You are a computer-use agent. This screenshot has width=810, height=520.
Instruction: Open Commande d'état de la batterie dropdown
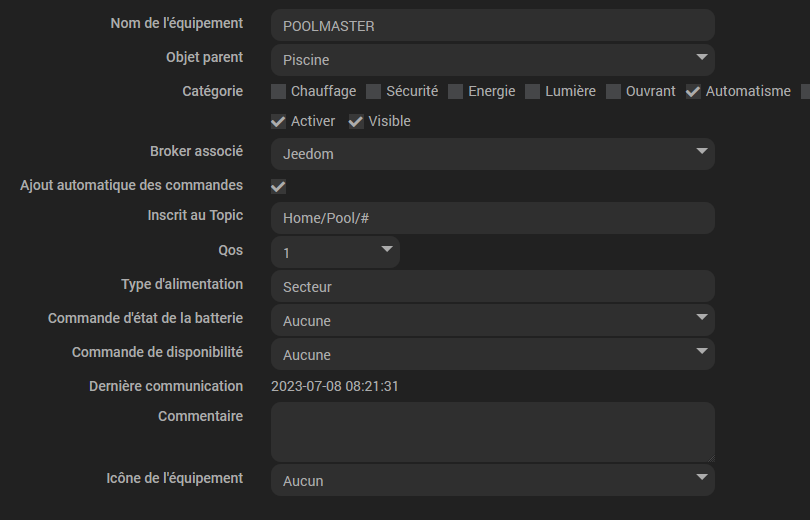[x=492, y=320]
